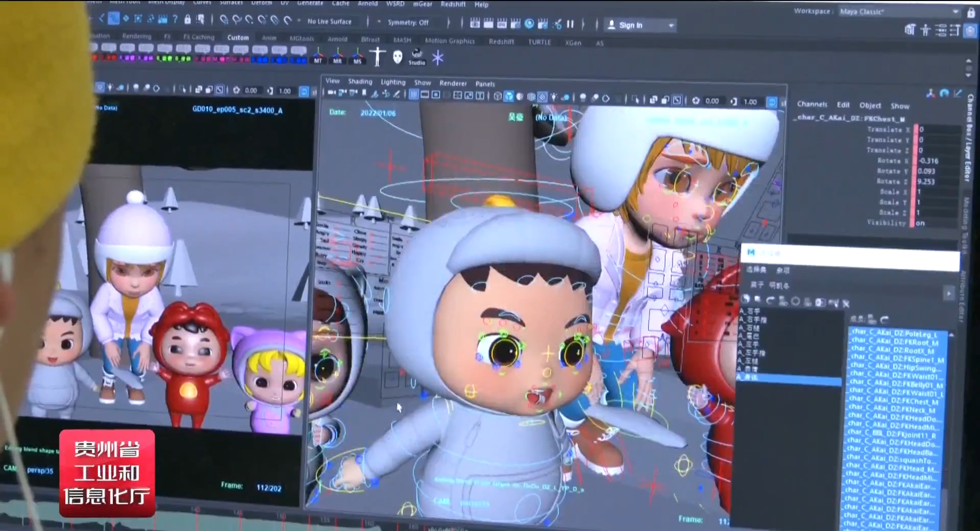Click the IPR render clapperboard icon

[502, 23]
